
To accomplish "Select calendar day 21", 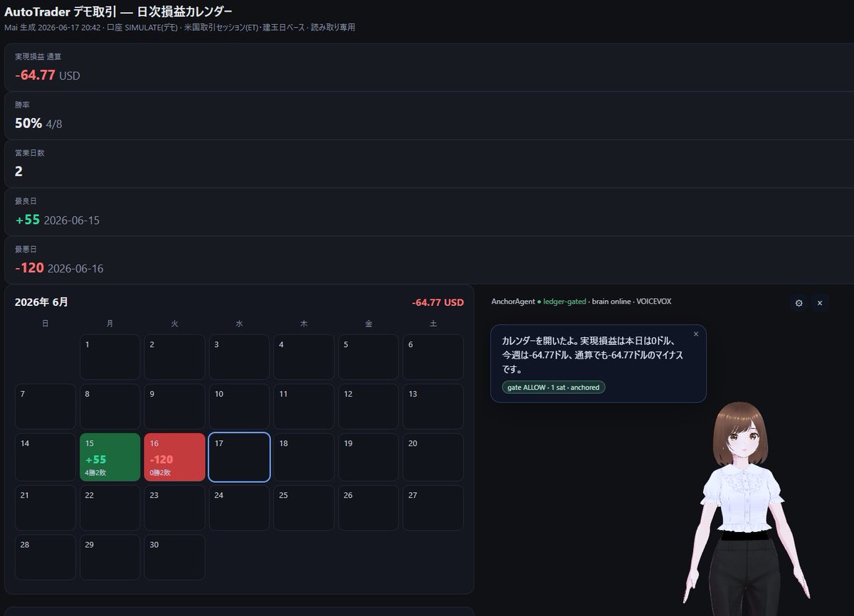I will click(x=46, y=507).
